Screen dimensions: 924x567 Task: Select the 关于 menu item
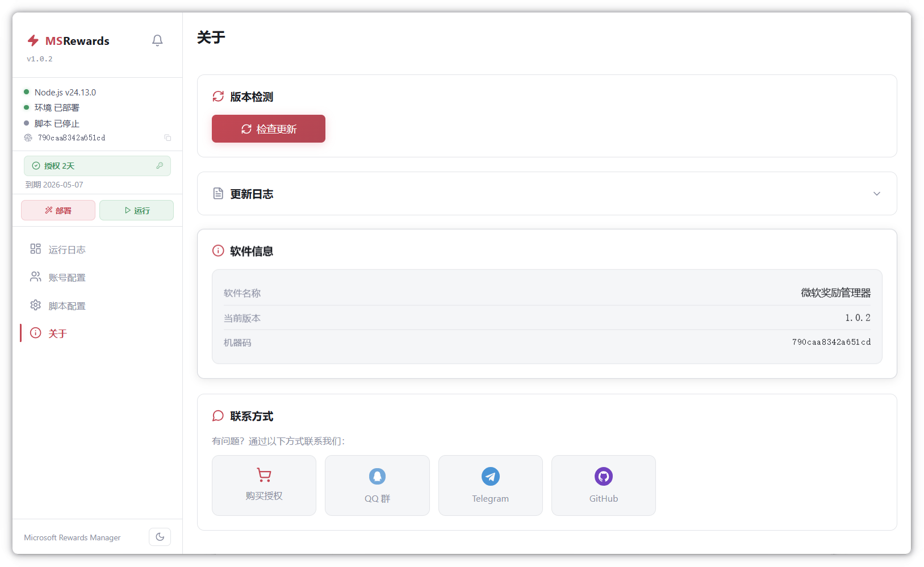click(x=97, y=333)
